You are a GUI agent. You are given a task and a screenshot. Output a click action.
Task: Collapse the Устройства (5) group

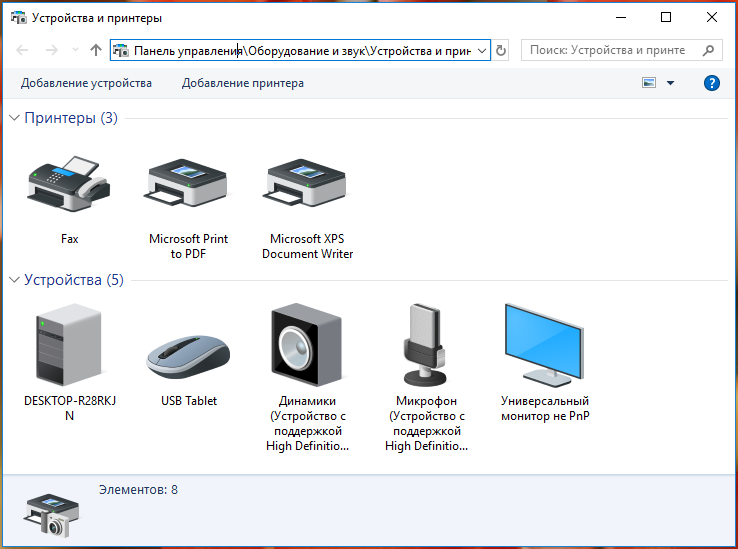(x=15, y=280)
